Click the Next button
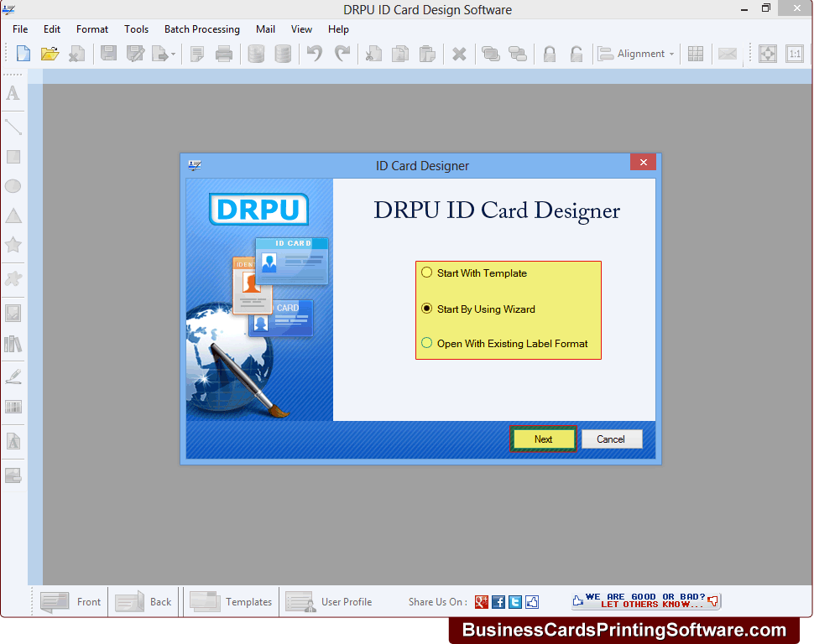This screenshot has height=644, width=814. coord(543,439)
